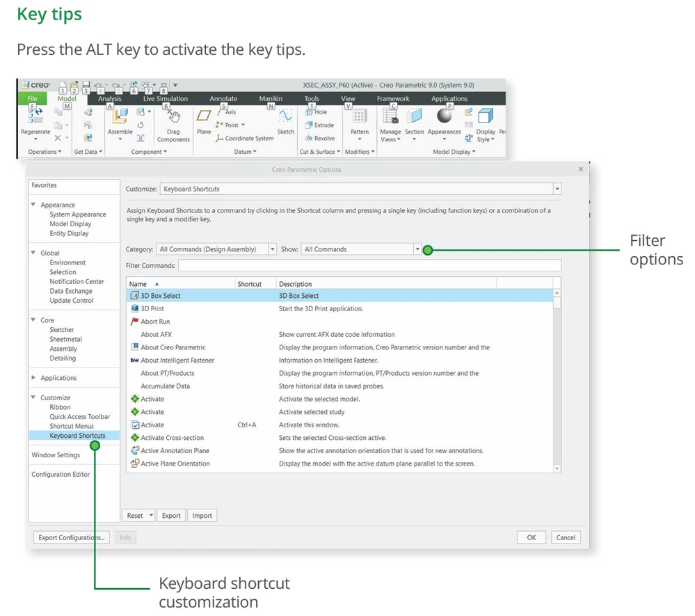Click the Save disk icon

click(86, 85)
